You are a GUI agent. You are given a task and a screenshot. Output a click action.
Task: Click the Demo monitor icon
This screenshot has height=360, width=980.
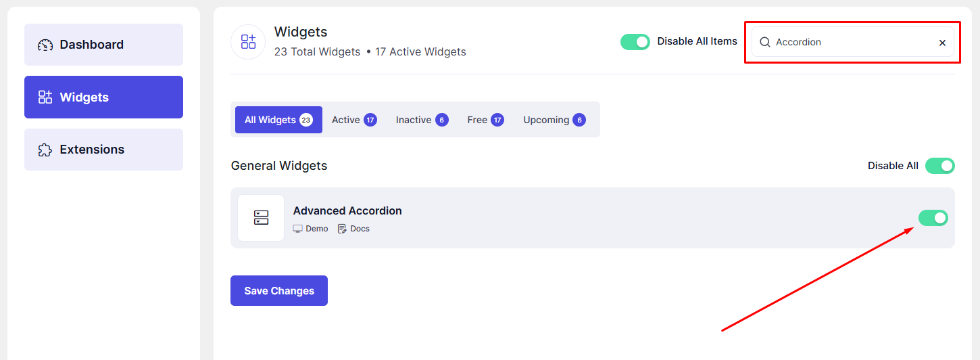297,229
